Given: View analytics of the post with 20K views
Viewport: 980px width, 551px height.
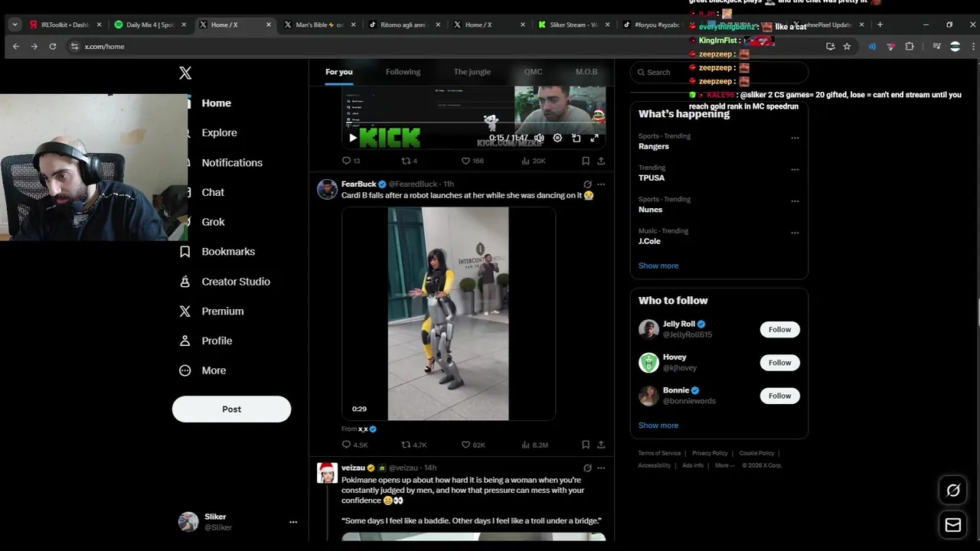Looking at the screenshot, I should (533, 161).
